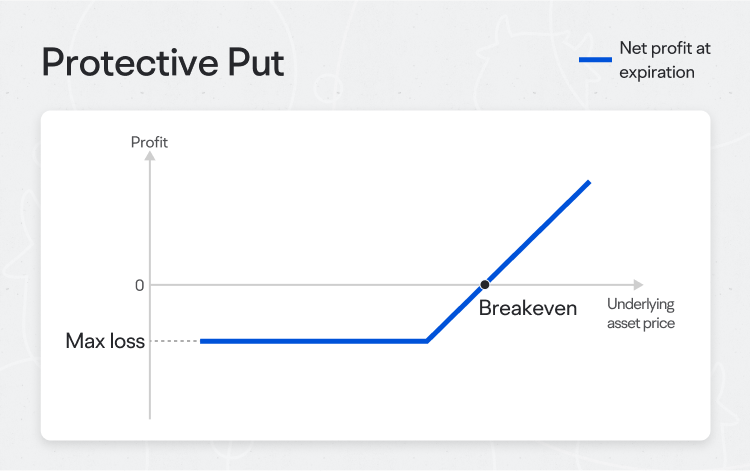Click the flat segment of the blue line
Viewport: 750px width, 471px height.
coord(310,341)
